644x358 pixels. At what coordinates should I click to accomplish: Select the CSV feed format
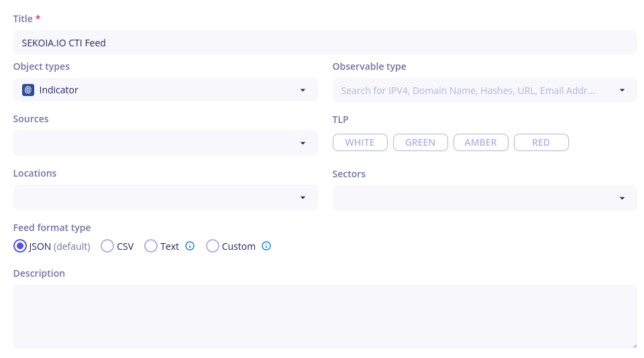point(107,246)
